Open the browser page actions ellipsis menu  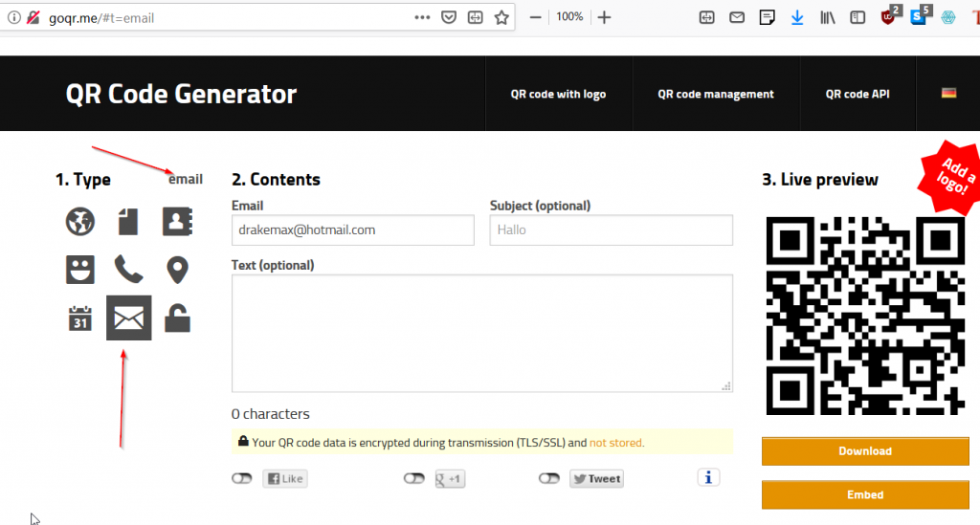tap(422, 17)
